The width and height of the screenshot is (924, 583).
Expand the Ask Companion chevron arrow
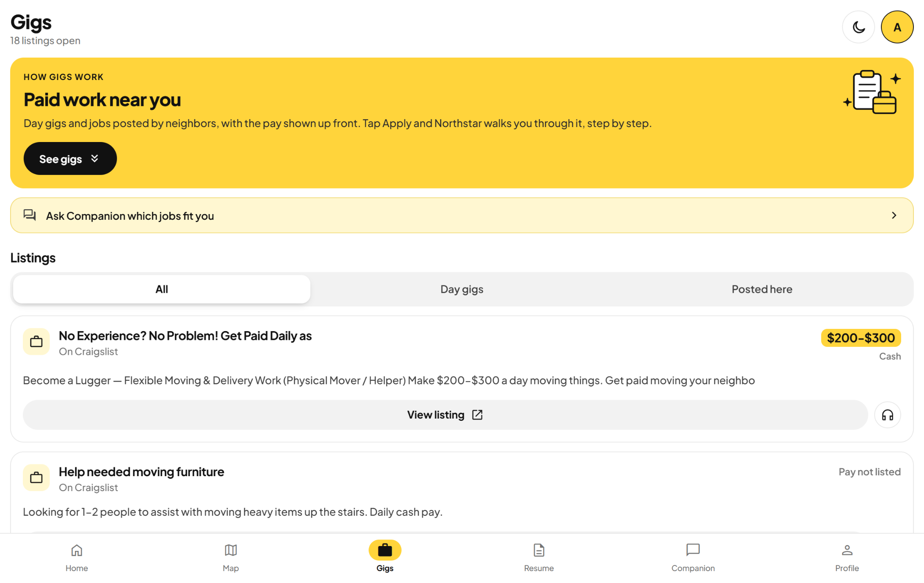(894, 215)
